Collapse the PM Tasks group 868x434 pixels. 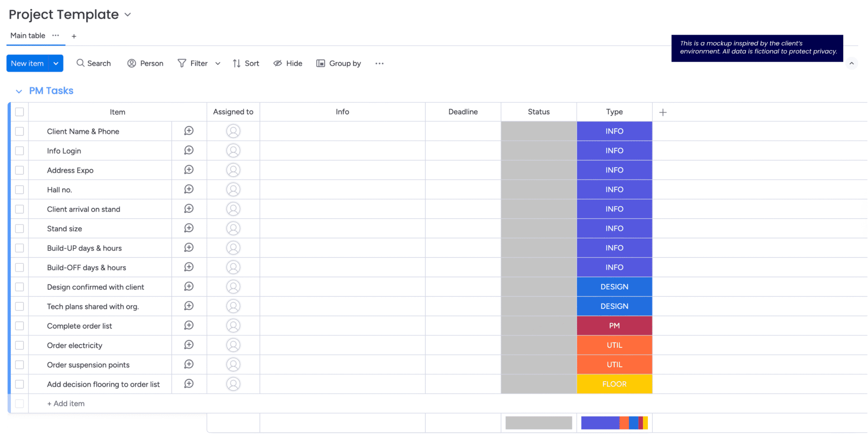point(19,91)
